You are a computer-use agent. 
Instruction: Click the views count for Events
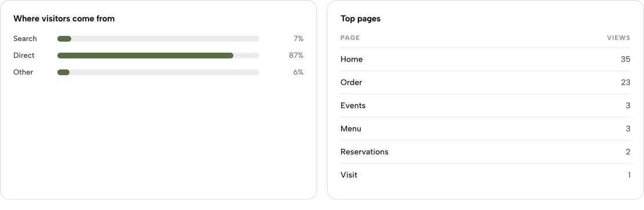click(628, 105)
